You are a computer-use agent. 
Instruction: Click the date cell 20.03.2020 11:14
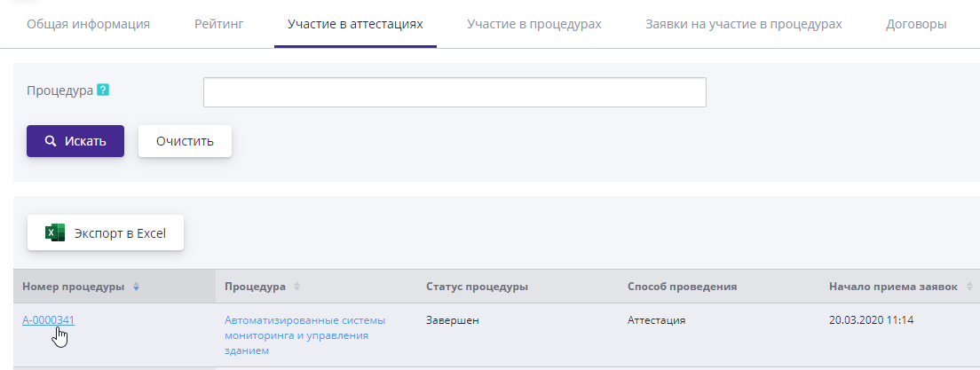[x=871, y=320]
